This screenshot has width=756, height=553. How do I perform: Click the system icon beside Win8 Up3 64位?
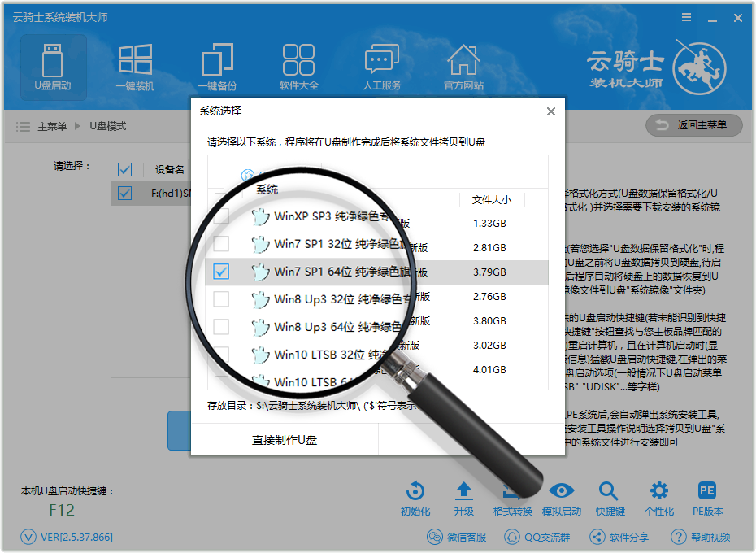point(260,327)
